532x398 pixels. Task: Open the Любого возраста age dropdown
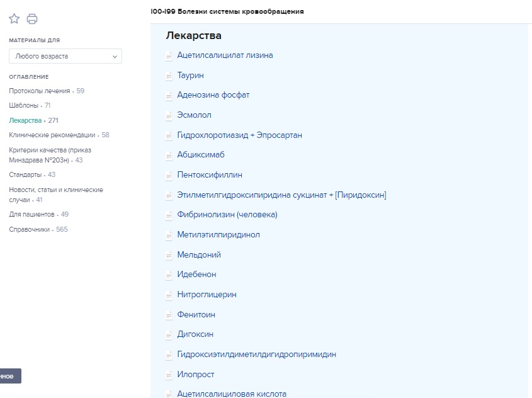[x=65, y=56]
